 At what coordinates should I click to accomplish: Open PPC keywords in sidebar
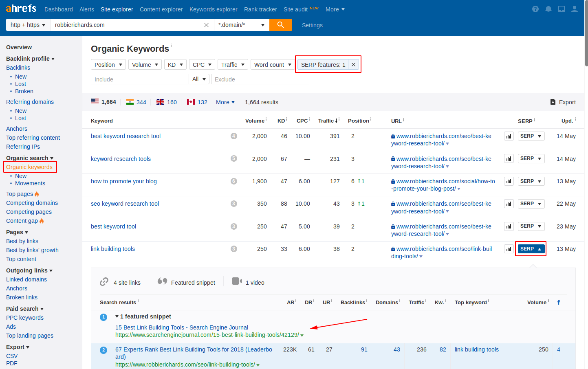click(25, 318)
